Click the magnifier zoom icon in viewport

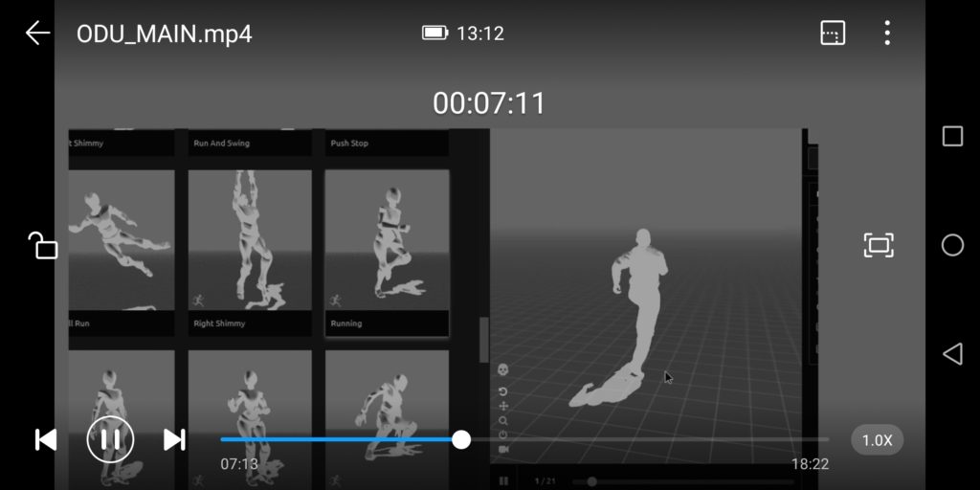click(503, 421)
